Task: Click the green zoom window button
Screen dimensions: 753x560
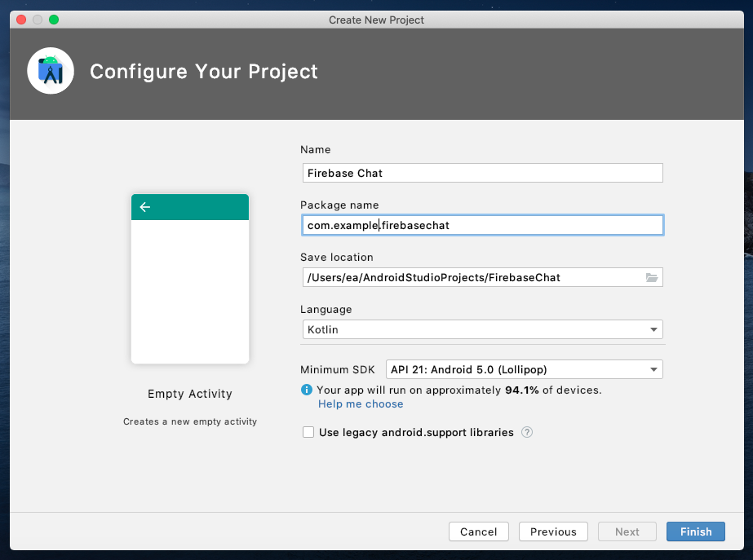Action: point(54,20)
